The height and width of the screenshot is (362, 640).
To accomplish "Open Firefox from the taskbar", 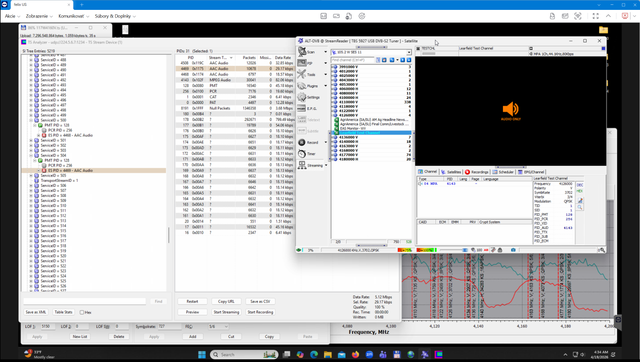I will 355,354.
